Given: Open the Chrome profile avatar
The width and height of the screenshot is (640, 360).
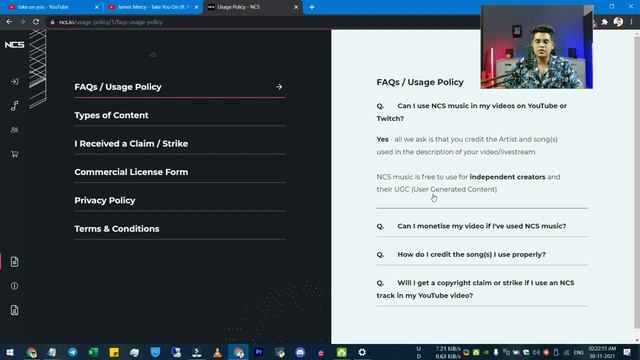Looking at the screenshot, I should tap(618, 22).
